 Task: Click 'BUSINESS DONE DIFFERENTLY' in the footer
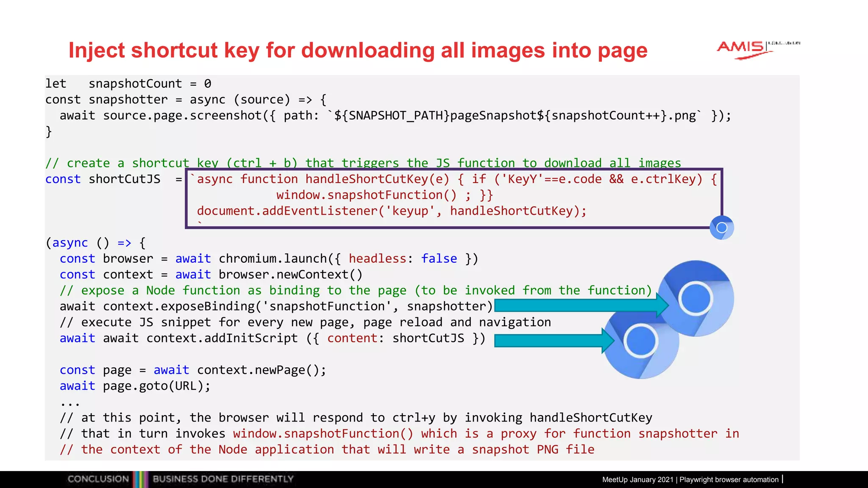point(223,479)
